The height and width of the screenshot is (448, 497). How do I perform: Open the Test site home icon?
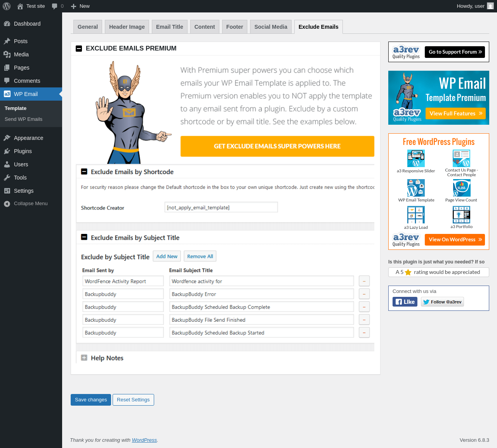[x=20, y=6]
